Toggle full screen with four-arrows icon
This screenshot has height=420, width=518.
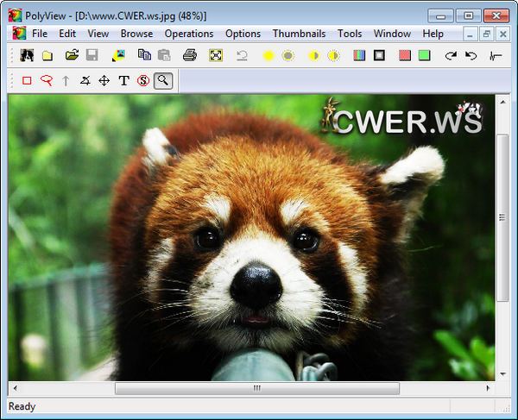(216, 55)
